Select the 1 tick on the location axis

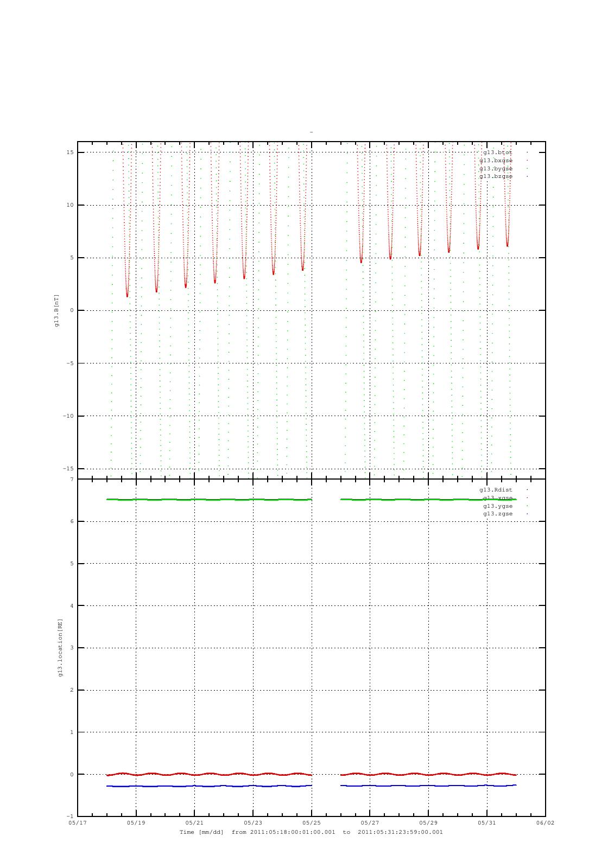(72, 732)
